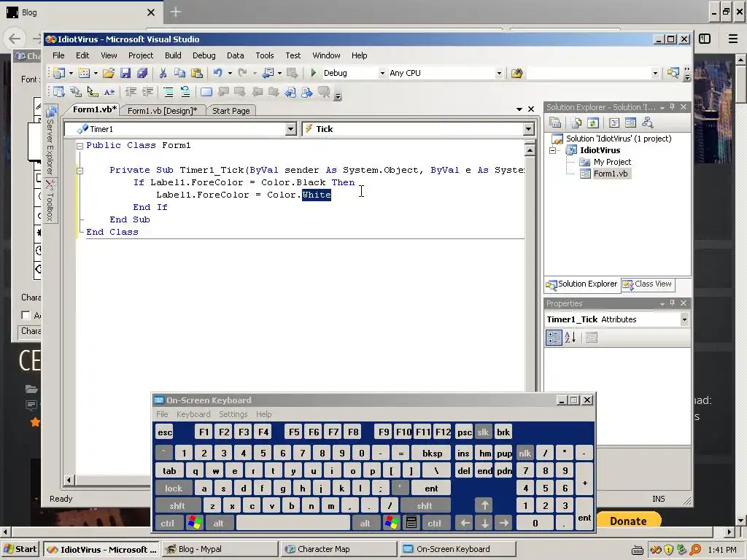This screenshot has height=560, width=747.
Task: Open the Undo history dropdown arrow
Action: [x=230, y=73]
